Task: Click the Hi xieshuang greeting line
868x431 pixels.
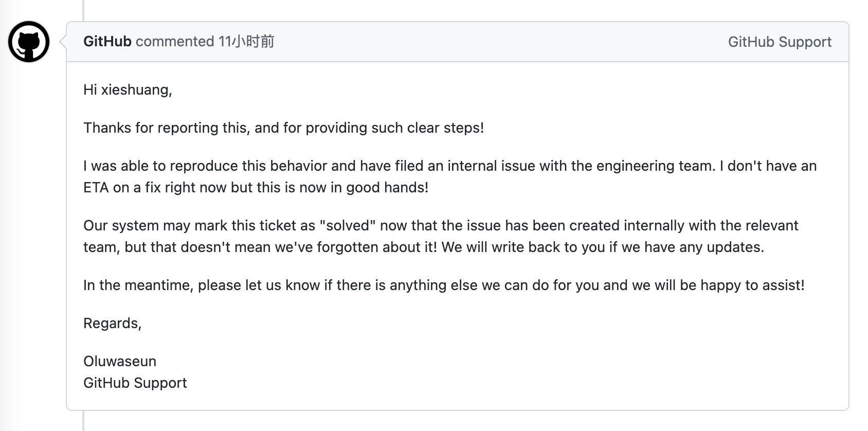Action: point(128,90)
